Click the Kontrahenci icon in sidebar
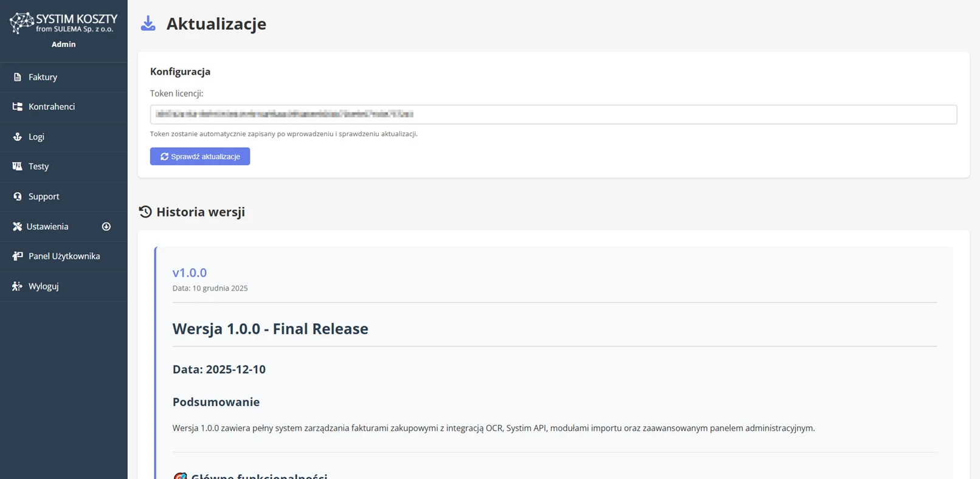 [x=17, y=107]
